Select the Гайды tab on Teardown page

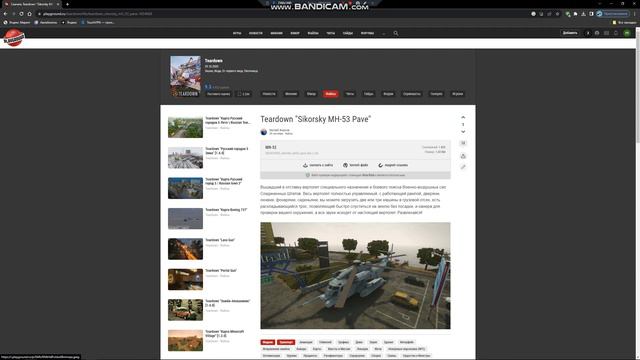(369, 94)
